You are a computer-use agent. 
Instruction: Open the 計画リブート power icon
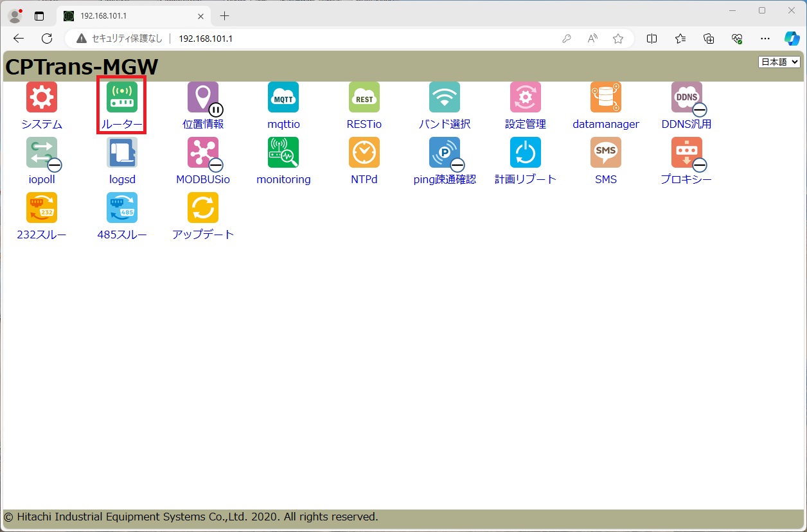click(x=526, y=152)
